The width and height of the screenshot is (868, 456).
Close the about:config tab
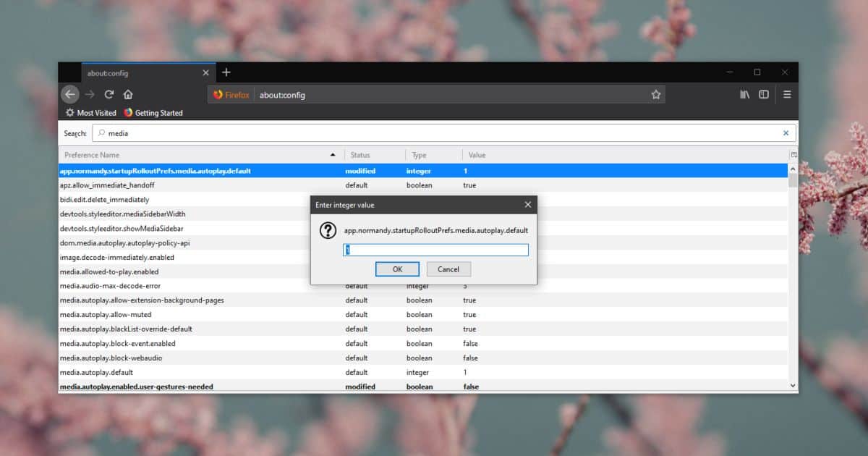pos(205,73)
